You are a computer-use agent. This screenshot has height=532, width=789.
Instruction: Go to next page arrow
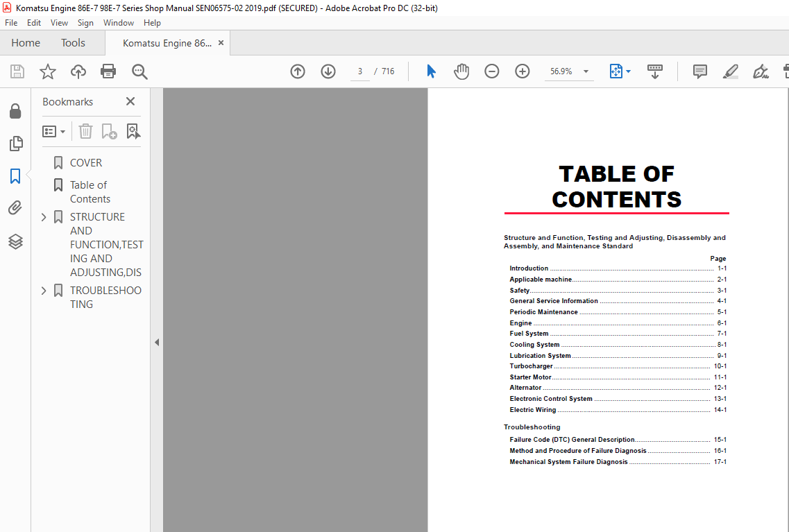pos(328,71)
